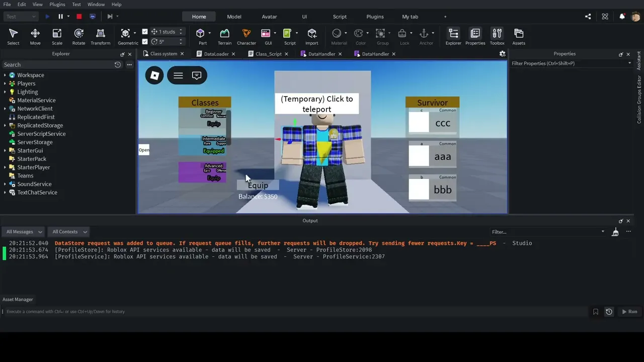
Task: Open the Material picker
Action: coord(339,37)
